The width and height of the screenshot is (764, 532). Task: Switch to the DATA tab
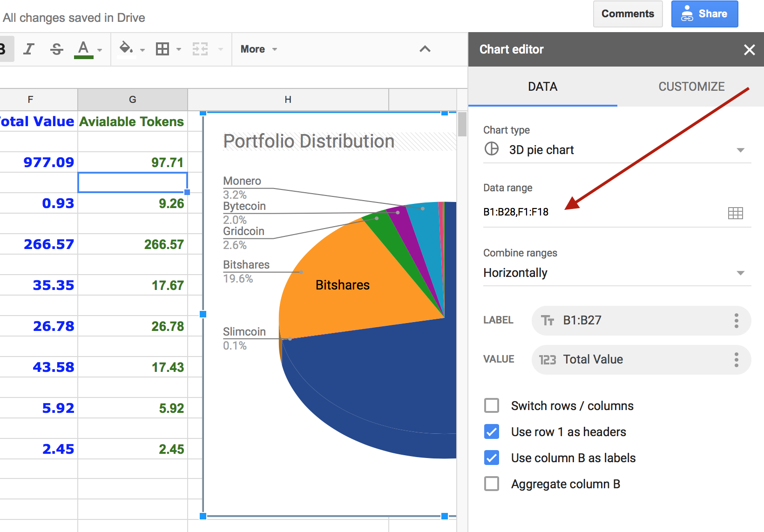pyautogui.click(x=542, y=87)
